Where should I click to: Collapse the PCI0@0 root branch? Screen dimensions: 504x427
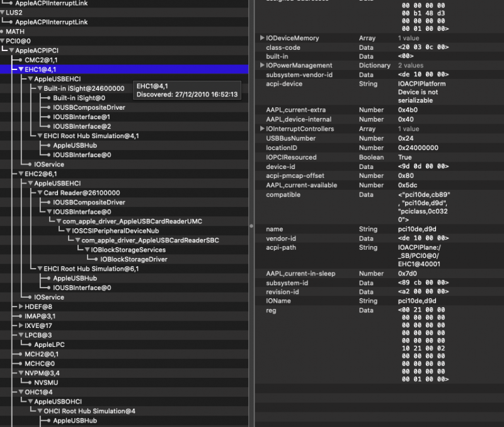pos(3,41)
